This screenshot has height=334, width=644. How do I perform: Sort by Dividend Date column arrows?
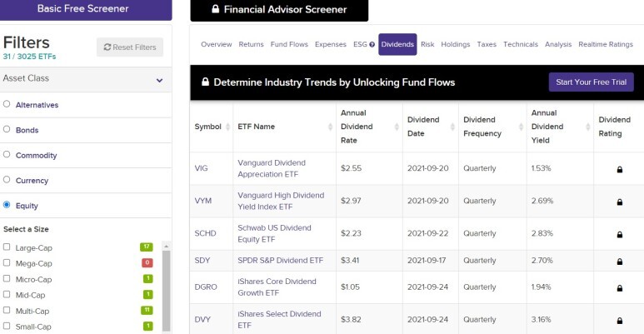pyautogui.click(x=452, y=127)
